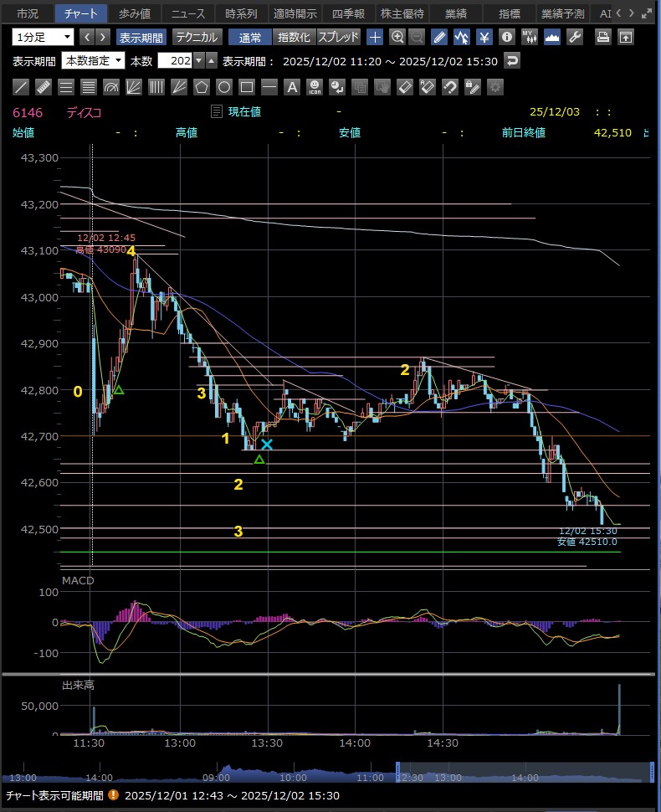Select the text annotation tool

pos(292,86)
